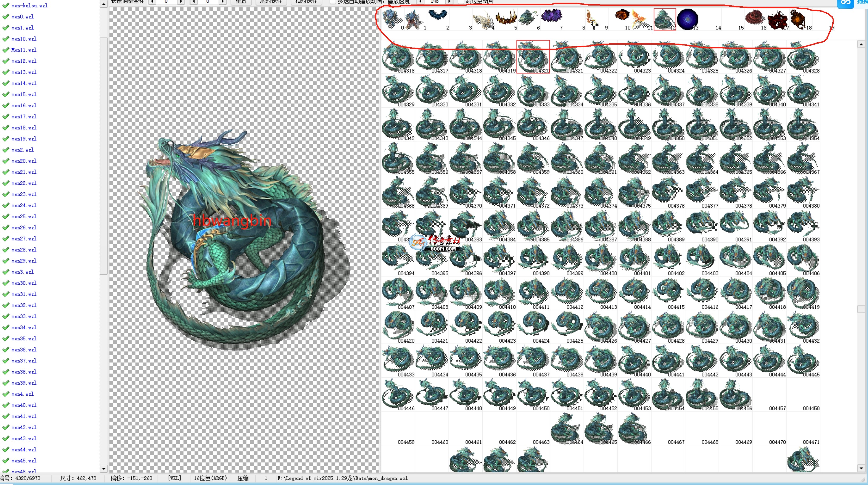Select the highlighted dragon group thumbnail 12
Viewport: 868px width, 485px height.
[x=665, y=19]
